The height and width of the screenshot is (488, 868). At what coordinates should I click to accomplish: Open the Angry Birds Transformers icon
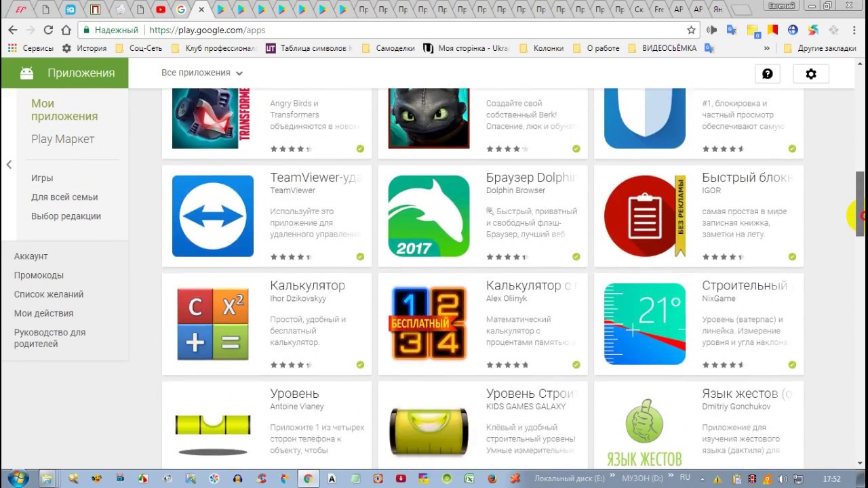(213, 119)
